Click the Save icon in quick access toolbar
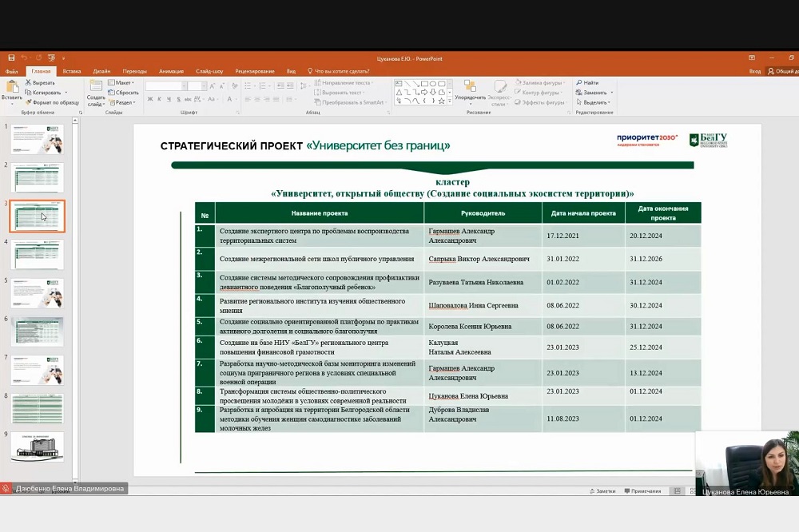799x532 pixels. click(11, 58)
